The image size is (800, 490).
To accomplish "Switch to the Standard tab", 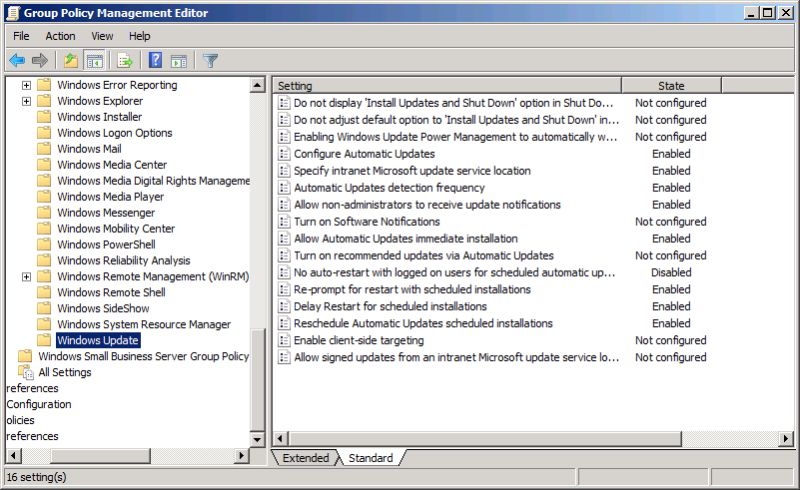I will click(x=371, y=458).
